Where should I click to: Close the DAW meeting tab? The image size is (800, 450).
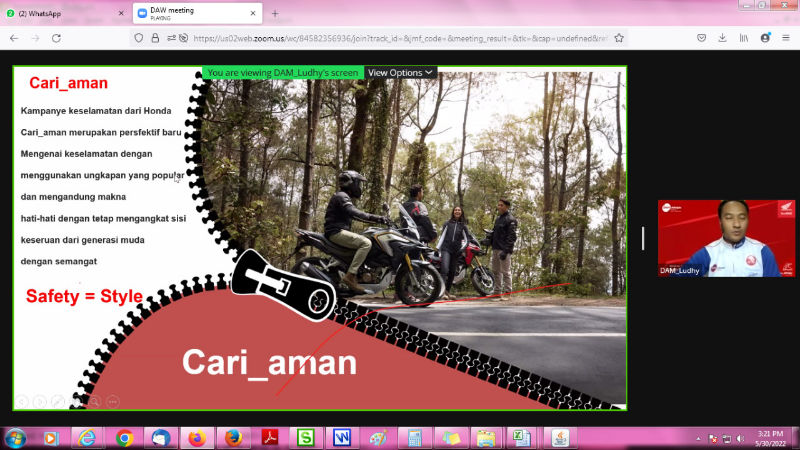pos(253,14)
